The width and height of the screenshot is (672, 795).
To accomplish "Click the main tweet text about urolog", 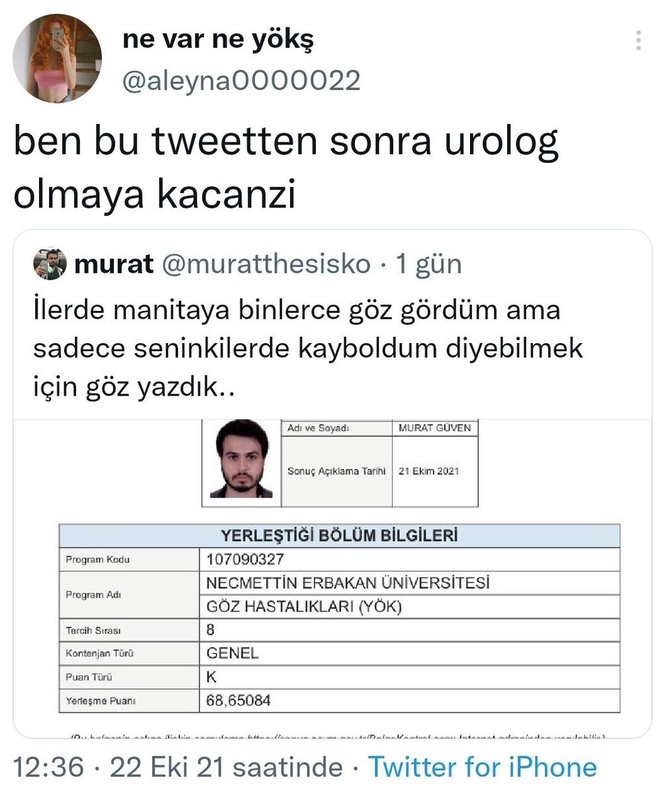I will point(286,168).
